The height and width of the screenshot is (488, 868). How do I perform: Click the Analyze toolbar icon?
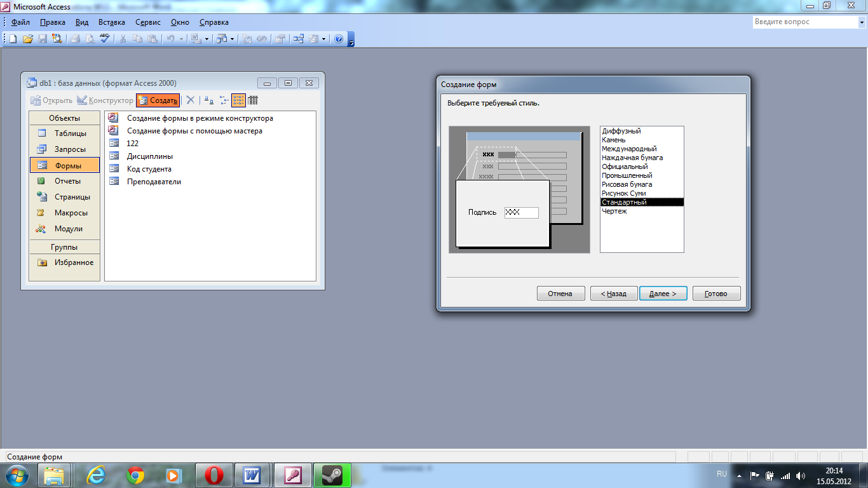221,39
